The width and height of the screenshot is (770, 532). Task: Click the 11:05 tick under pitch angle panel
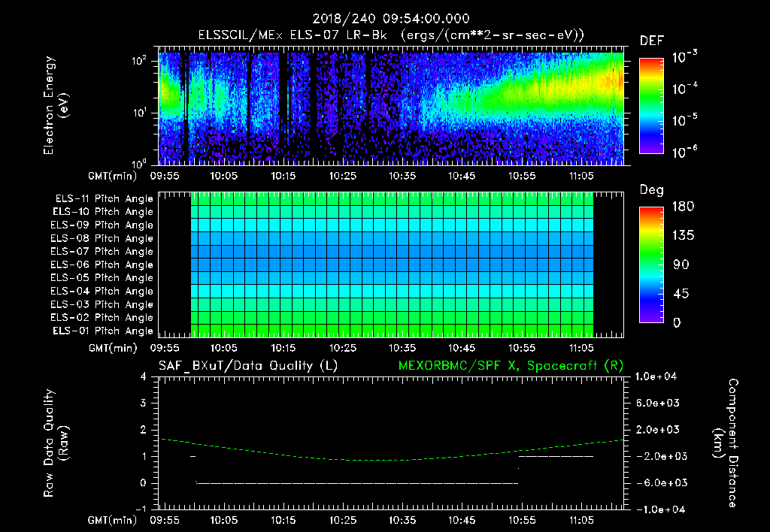coord(581,349)
